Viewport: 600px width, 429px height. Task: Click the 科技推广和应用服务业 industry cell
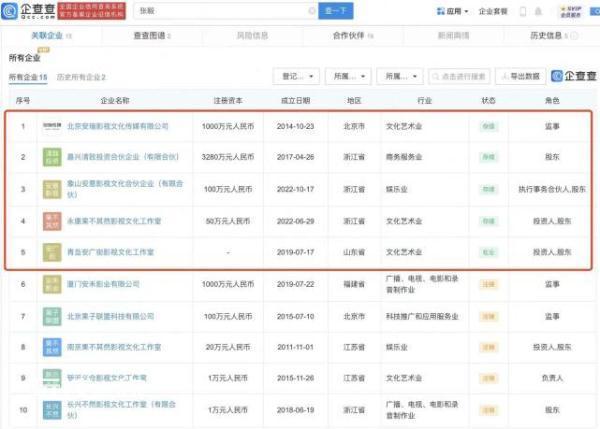click(x=422, y=316)
